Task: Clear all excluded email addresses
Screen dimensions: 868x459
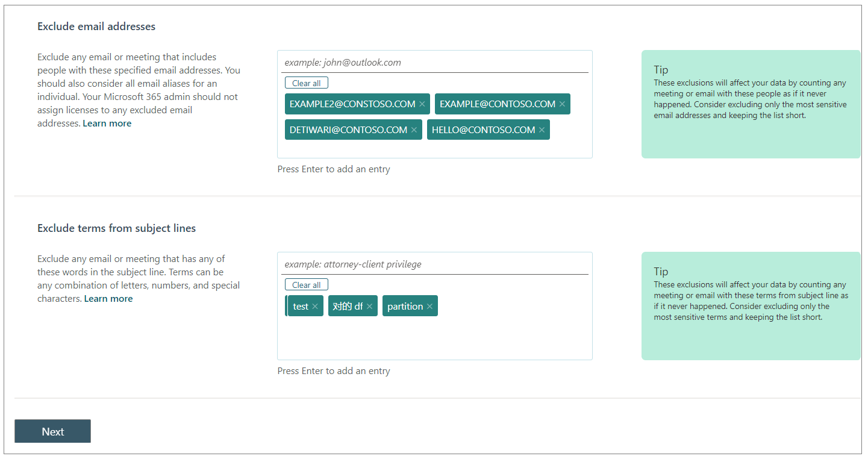Action: (x=307, y=83)
